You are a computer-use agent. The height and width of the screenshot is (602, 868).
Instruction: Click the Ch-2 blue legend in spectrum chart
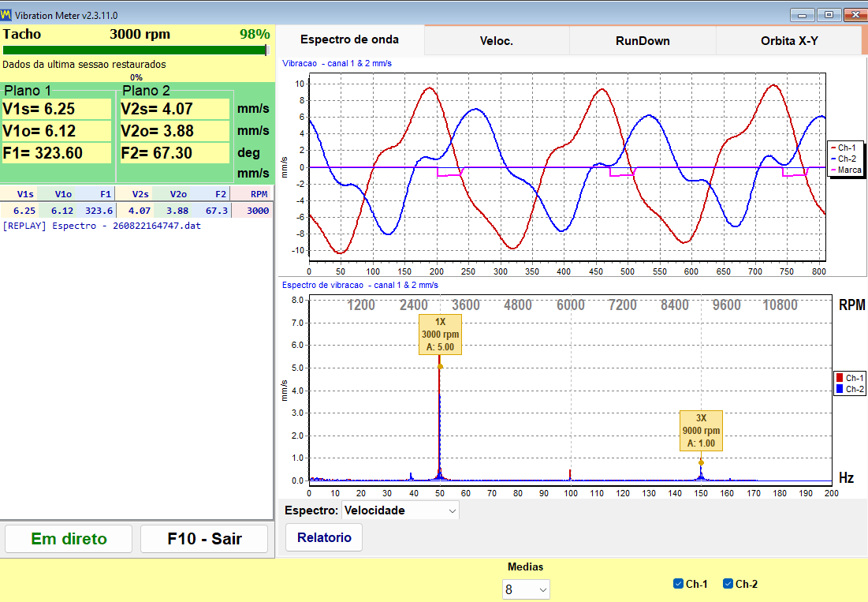point(850,389)
